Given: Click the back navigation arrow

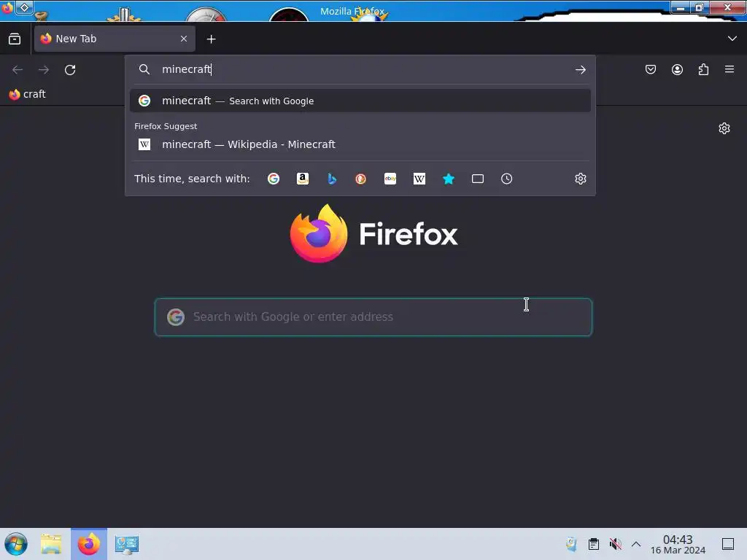Looking at the screenshot, I should pos(18,69).
